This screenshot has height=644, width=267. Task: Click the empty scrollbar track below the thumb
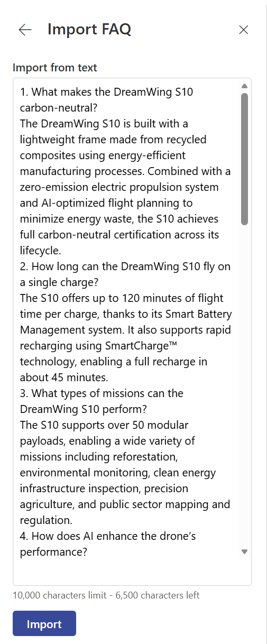(x=244, y=386)
